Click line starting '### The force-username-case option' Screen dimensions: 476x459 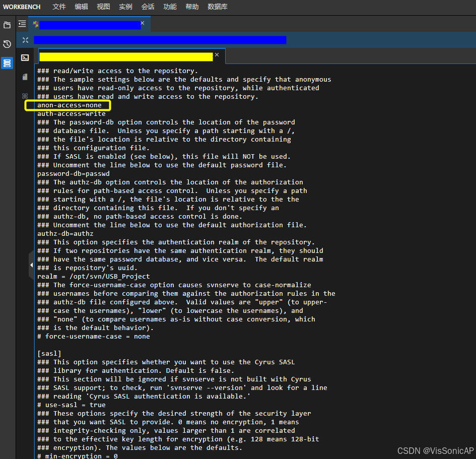(x=174, y=285)
